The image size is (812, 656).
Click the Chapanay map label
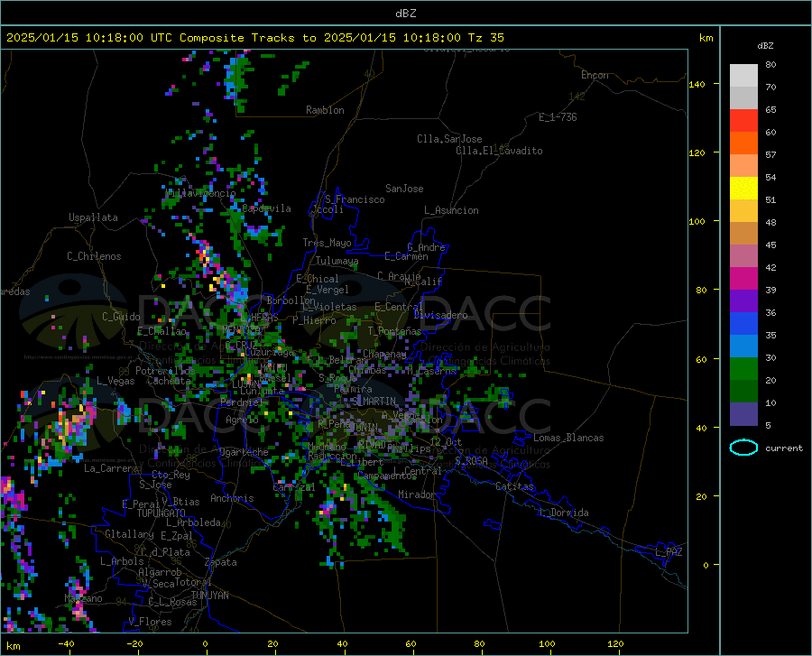pos(384,354)
